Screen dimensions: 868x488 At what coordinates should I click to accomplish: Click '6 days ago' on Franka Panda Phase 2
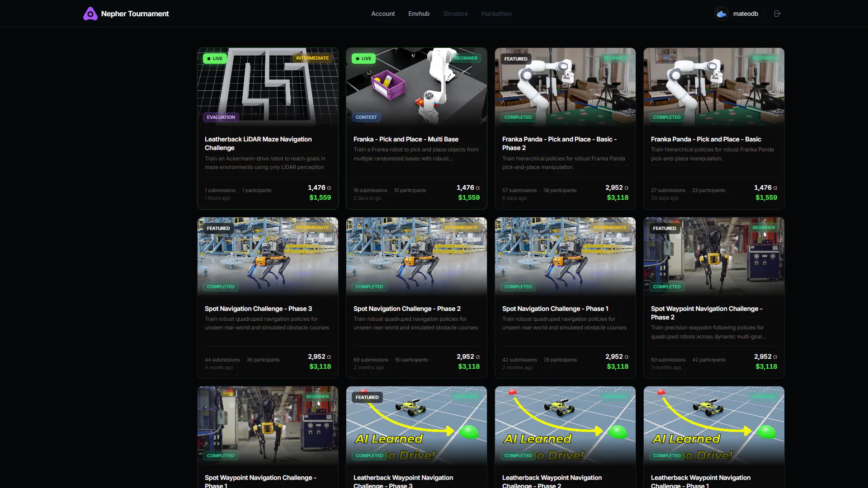(514, 198)
